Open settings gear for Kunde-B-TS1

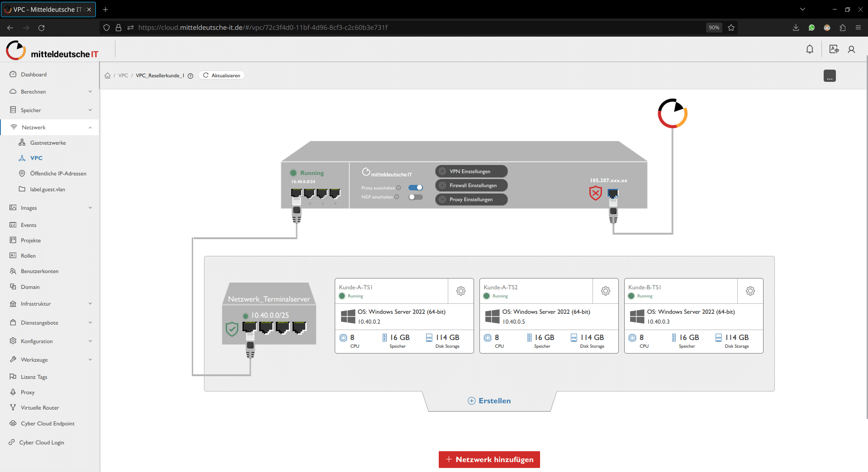pos(750,291)
